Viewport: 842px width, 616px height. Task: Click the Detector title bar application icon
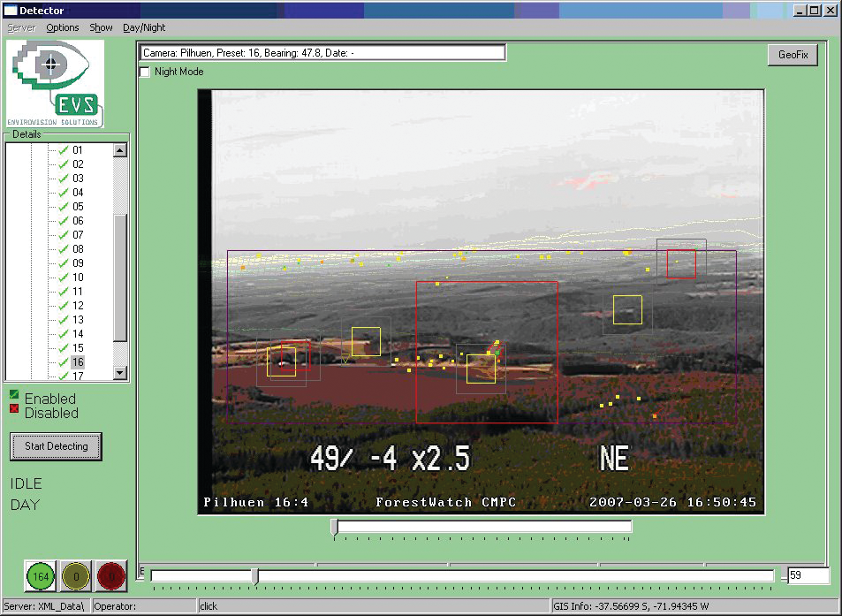click(x=11, y=10)
